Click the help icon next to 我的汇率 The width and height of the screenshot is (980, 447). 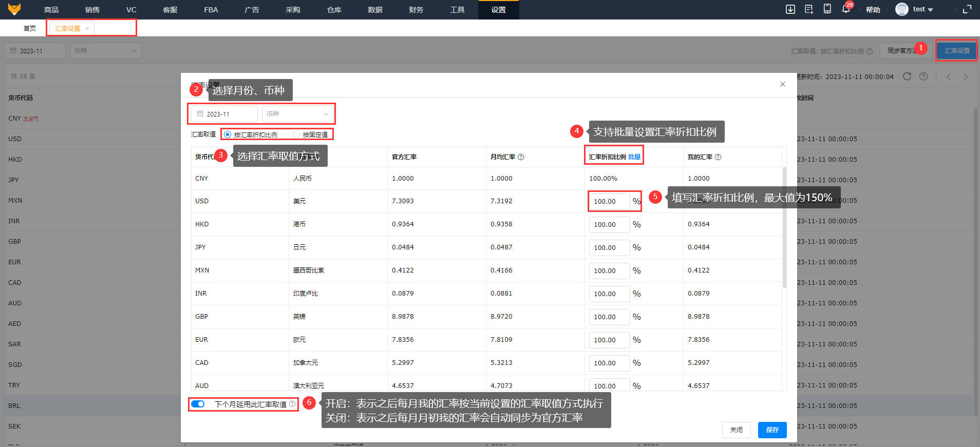[718, 157]
